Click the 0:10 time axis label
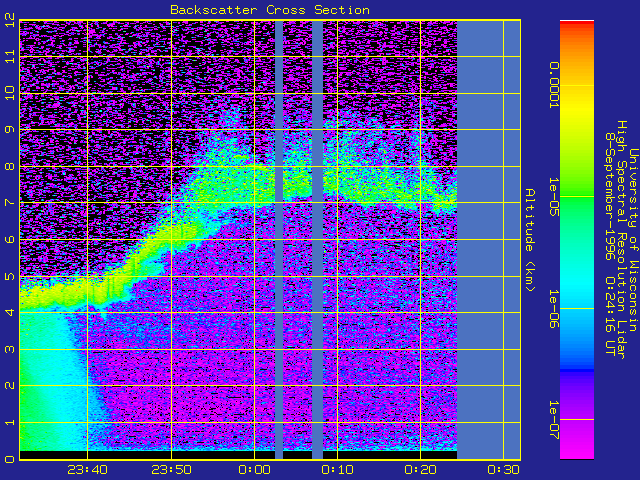The width and height of the screenshot is (640, 480). coord(337,470)
